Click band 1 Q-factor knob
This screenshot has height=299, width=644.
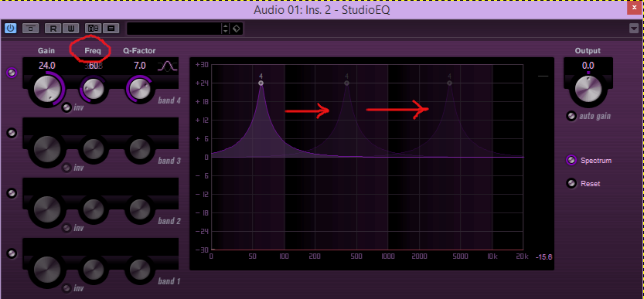coord(140,269)
